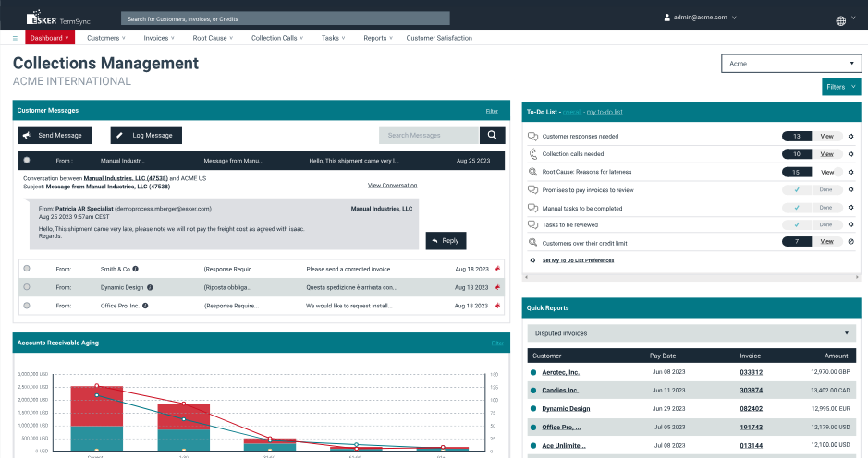Click info icon next to Dynamic Design message
The image size is (868, 458).
pyautogui.click(x=150, y=287)
